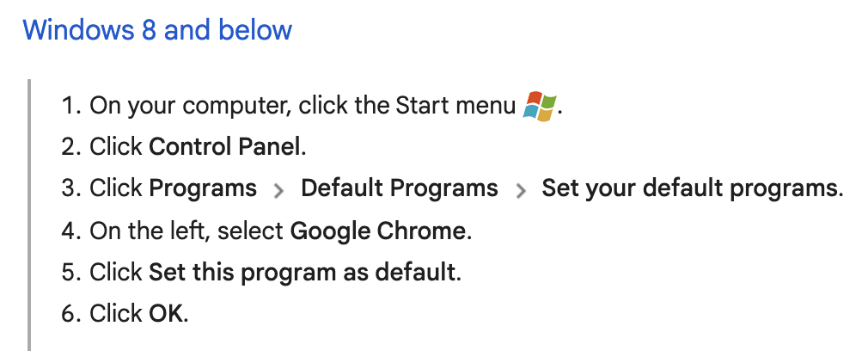This screenshot has height=363, width=868.
Task: Click the gray vertical bar beside the list
Action: coord(28,215)
